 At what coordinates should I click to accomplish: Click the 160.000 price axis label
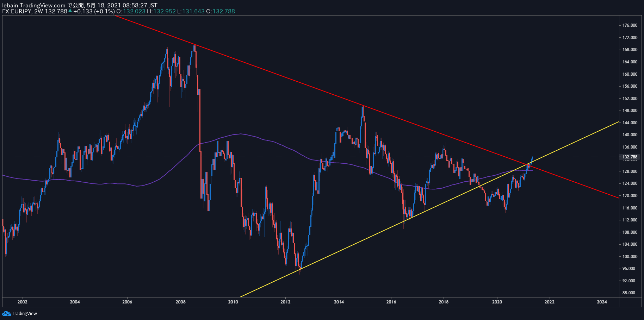point(630,74)
